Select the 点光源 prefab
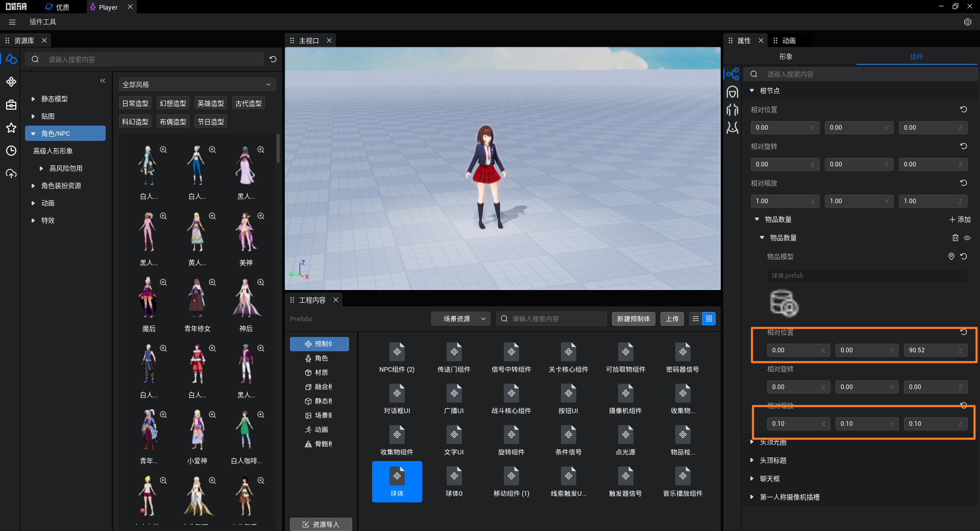This screenshot has width=980, height=531. (626, 441)
